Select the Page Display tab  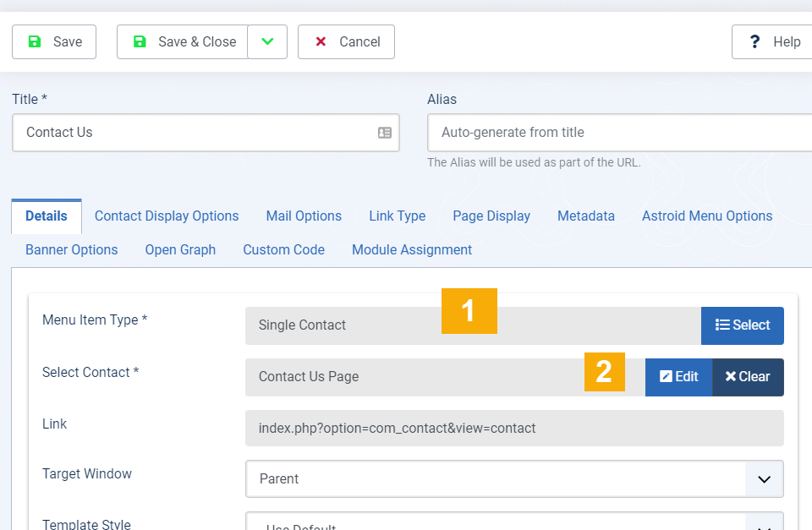491,216
